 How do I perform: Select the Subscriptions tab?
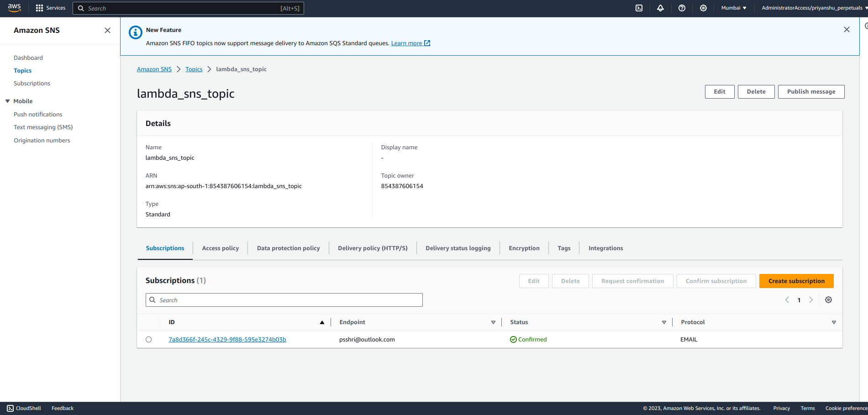click(165, 248)
